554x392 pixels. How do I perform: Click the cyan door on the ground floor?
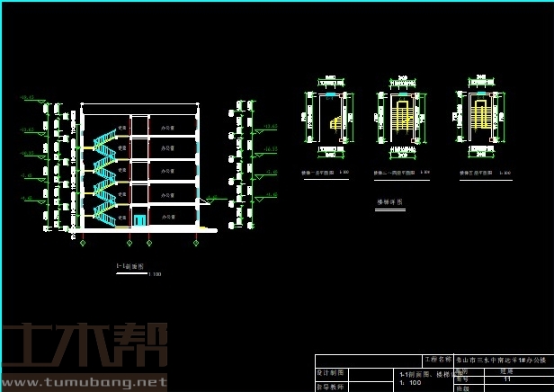[x=139, y=220]
